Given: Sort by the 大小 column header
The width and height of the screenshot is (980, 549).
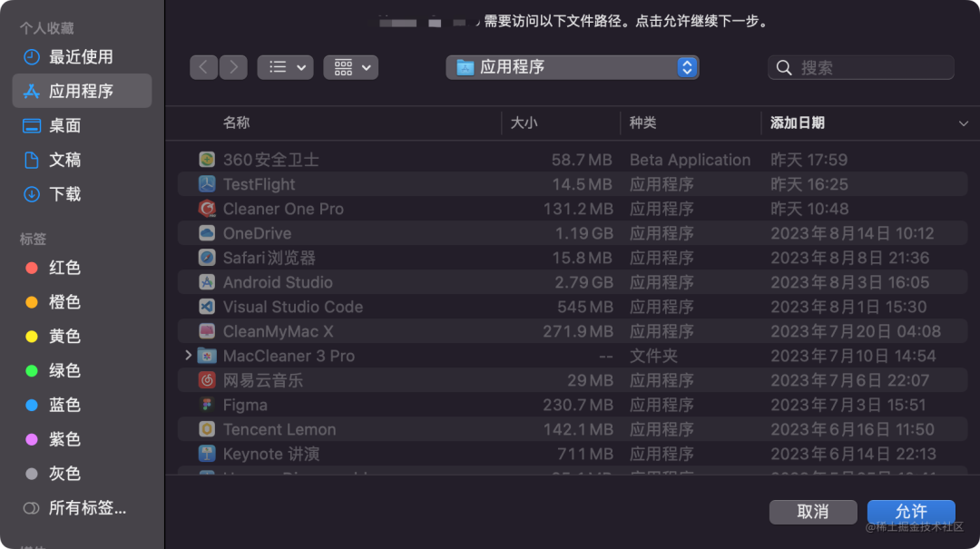Looking at the screenshot, I should tap(524, 123).
